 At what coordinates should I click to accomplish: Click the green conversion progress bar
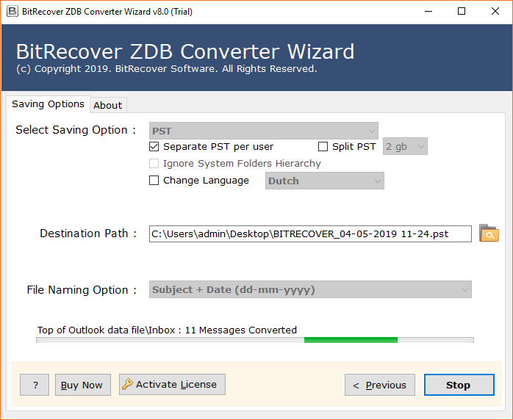[x=351, y=340]
